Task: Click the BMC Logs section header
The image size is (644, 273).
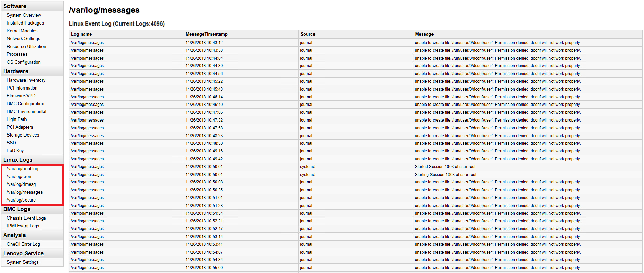Action: pyautogui.click(x=32, y=209)
